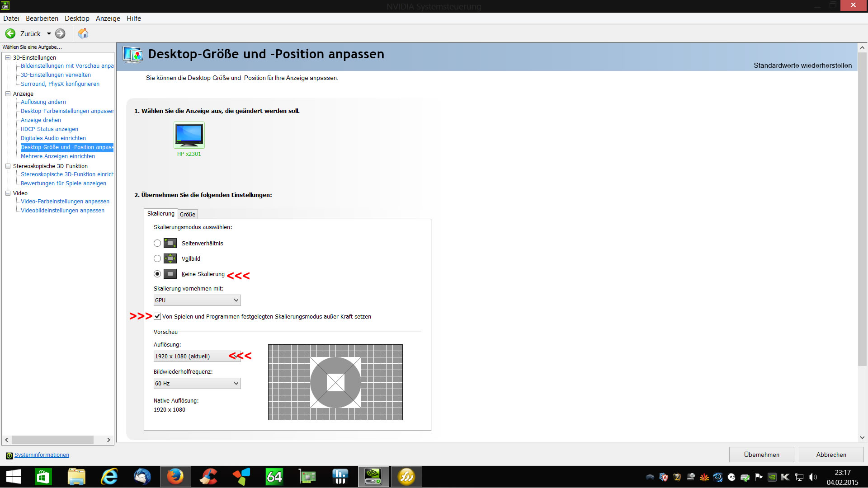Open the Bearbeiten menu
The image size is (868, 488).
coord(42,19)
